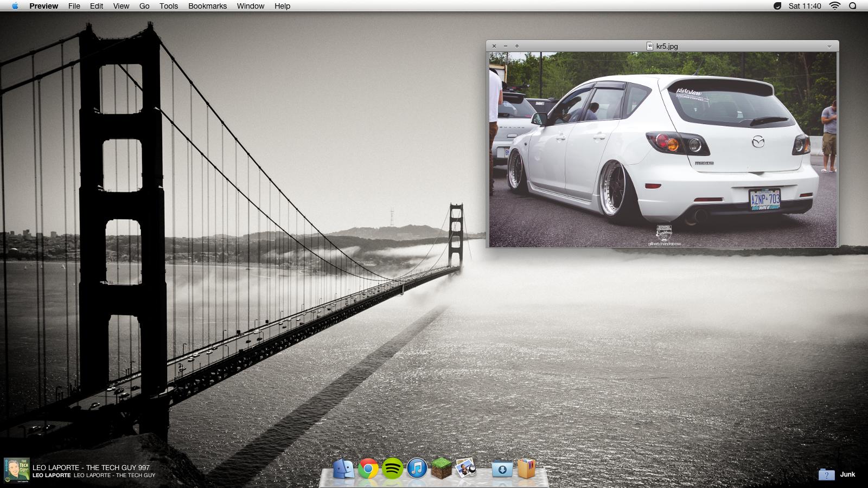Click the Preview app icon in dock
This screenshot has height=488, width=868.
(465, 468)
